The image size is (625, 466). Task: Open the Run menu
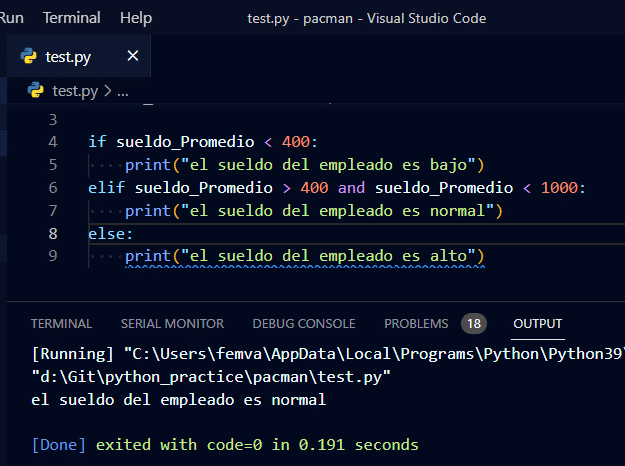[13, 18]
